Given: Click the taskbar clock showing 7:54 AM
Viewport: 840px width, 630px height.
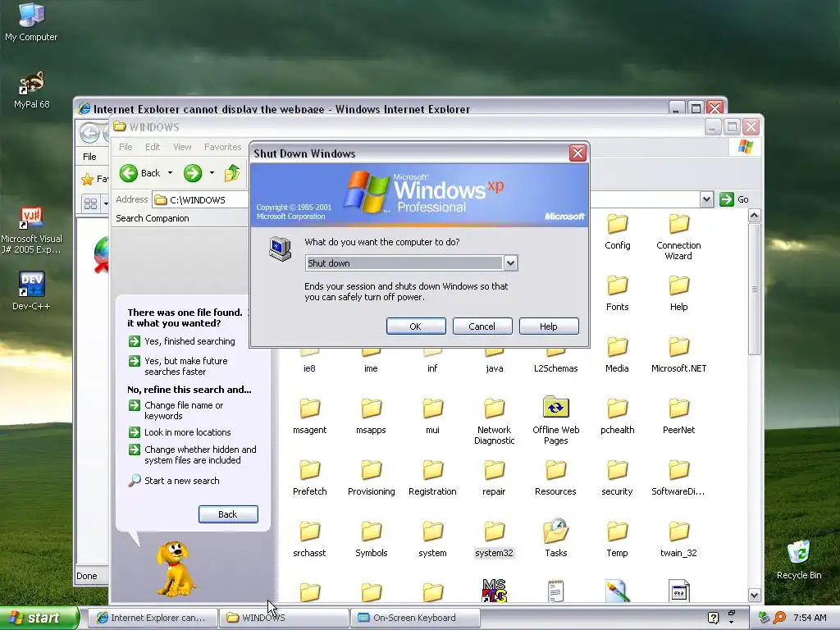Looking at the screenshot, I should pyautogui.click(x=810, y=618).
